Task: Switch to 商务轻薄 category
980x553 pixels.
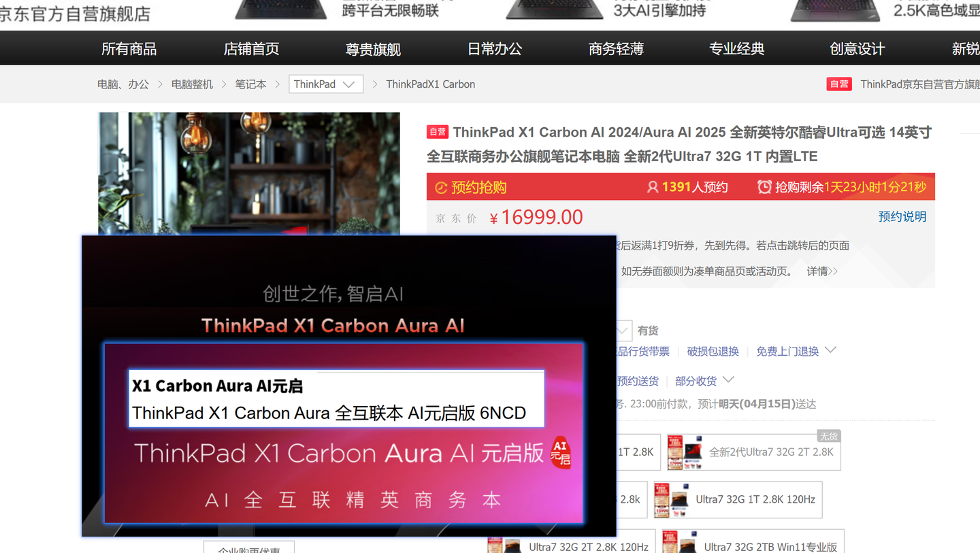Action: (x=616, y=49)
